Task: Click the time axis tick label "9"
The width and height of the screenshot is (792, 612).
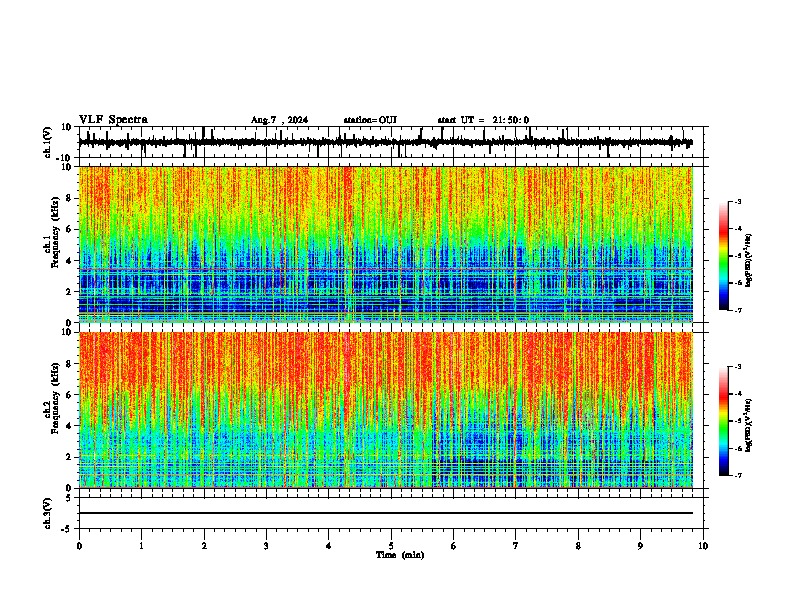Action: tap(640, 546)
